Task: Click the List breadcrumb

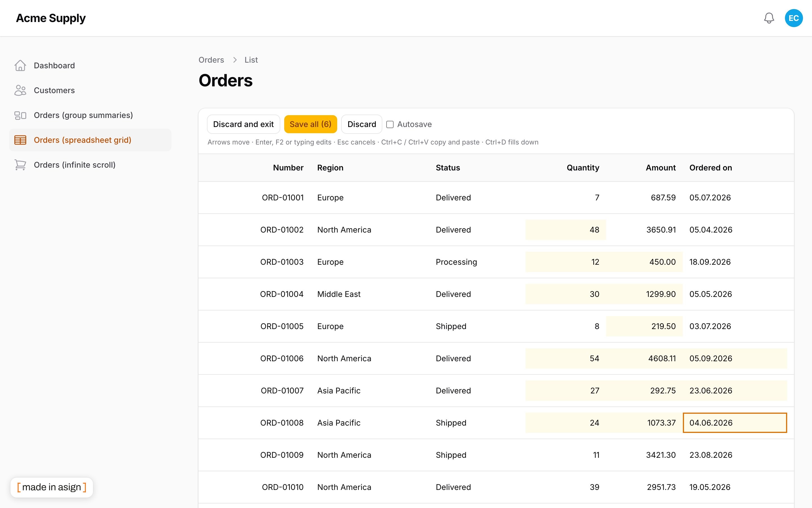Action: click(x=251, y=60)
